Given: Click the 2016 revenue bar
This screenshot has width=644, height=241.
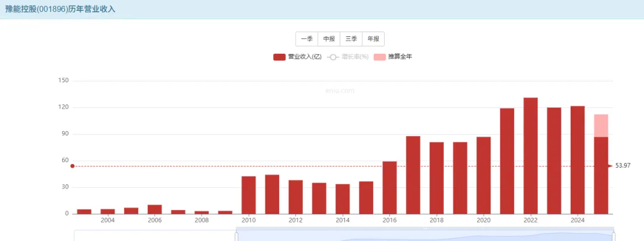Looking at the screenshot, I should (x=390, y=188).
